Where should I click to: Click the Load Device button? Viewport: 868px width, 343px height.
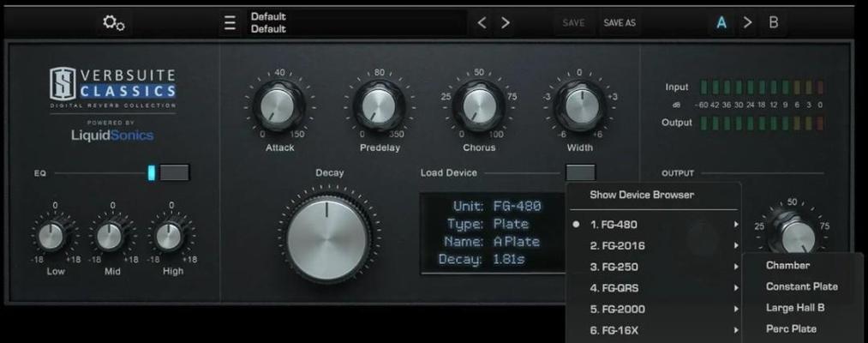coord(581,173)
